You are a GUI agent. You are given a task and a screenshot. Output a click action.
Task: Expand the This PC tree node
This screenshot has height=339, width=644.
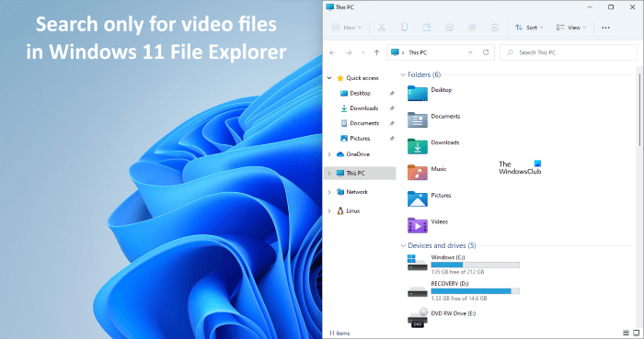pos(329,174)
